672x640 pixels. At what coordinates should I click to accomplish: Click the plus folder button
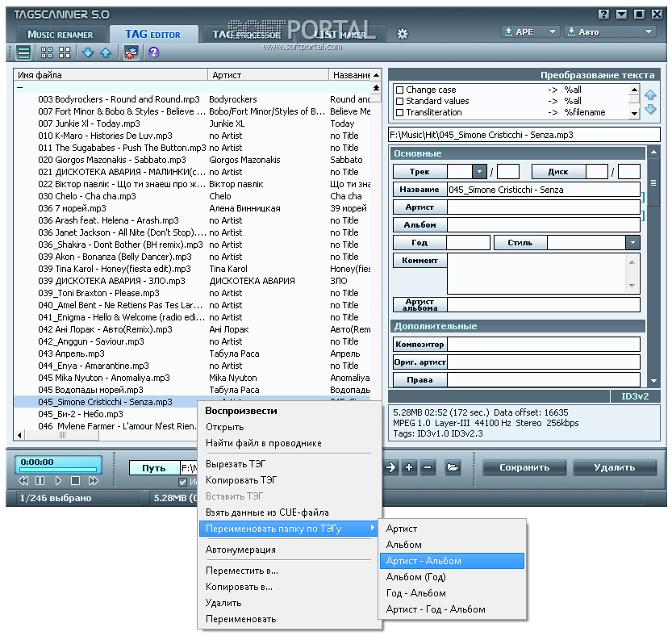point(409,467)
